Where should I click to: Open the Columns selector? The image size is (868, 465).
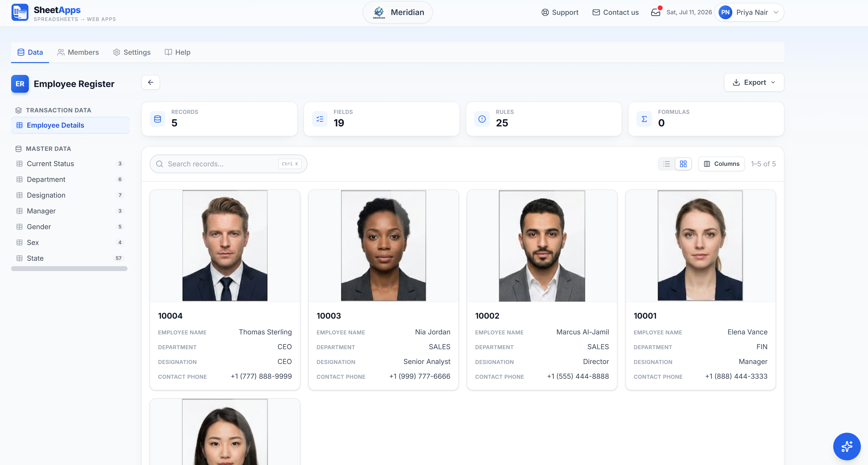coord(722,164)
